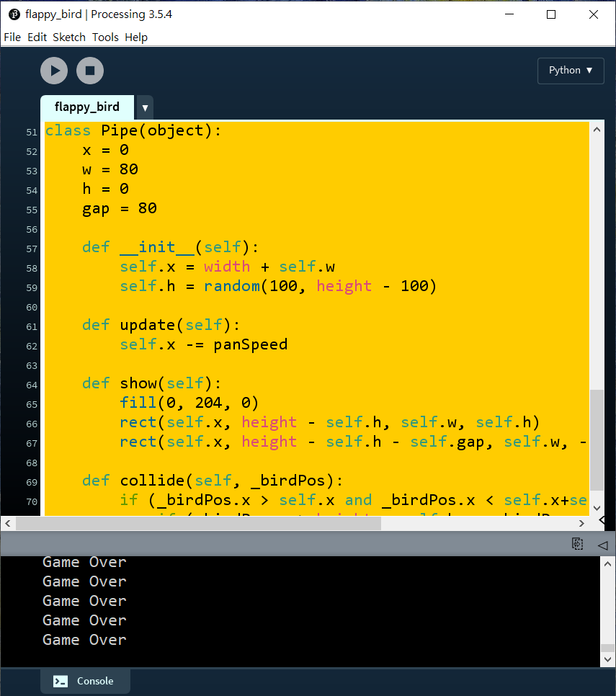
Task: Click the horizontal scroll left arrow in editor
Action: click(x=8, y=523)
